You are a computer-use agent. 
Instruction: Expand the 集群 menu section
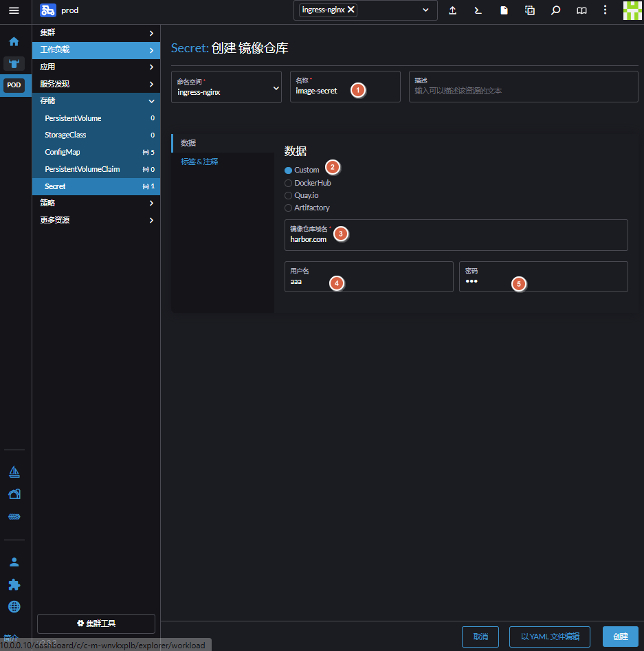[96, 33]
